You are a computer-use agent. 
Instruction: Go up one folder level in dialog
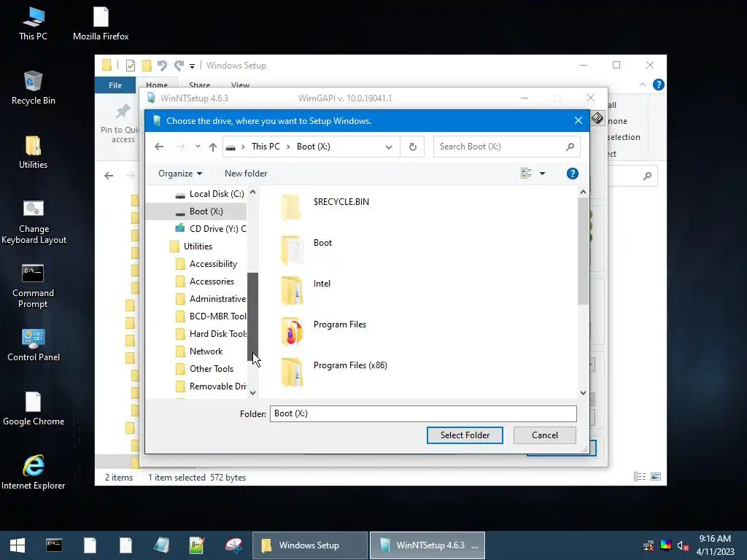[x=213, y=147]
